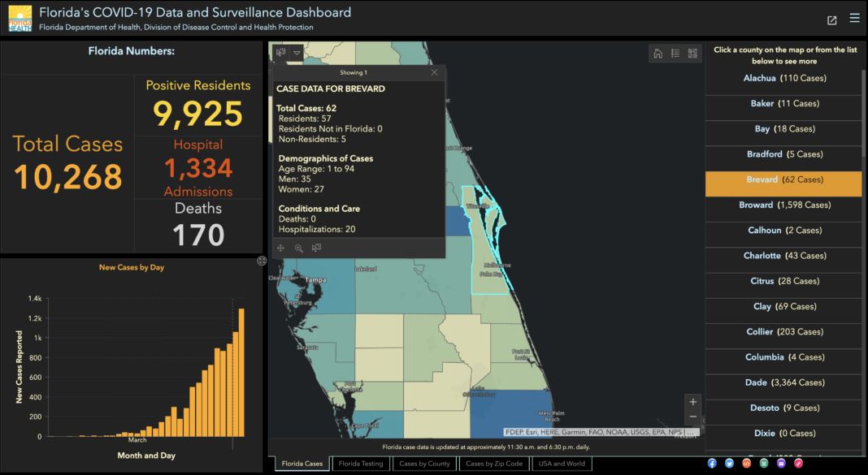Click the map home extent icon
Viewport: 868px width, 475px height.
click(658, 54)
